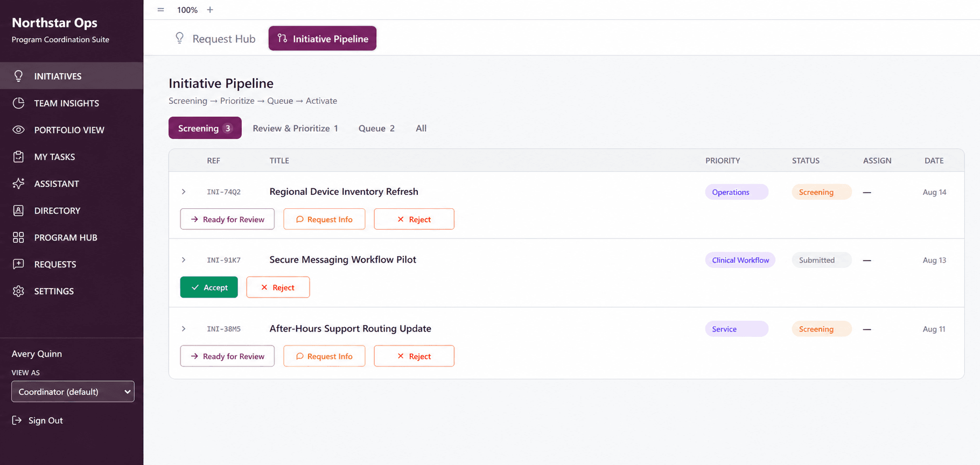Open the View As Coordinator dropdown
This screenshot has height=465, width=980.
coord(73,392)
